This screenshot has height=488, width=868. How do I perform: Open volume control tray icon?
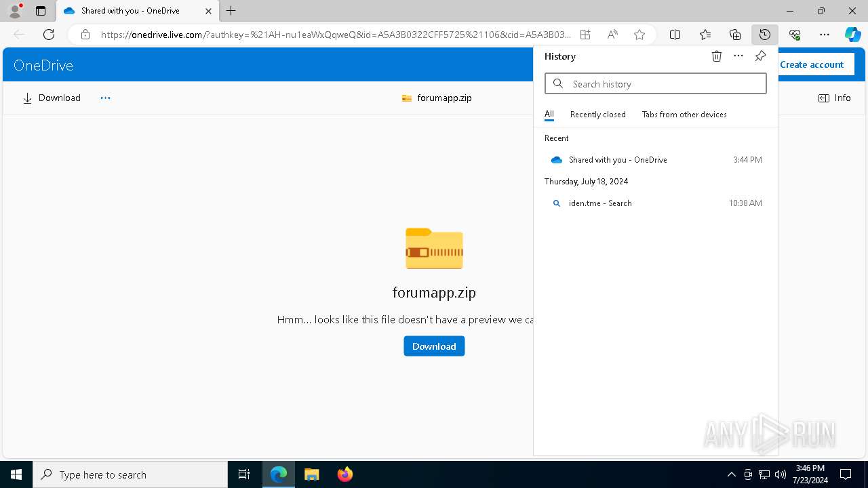[x=781, y=474]
